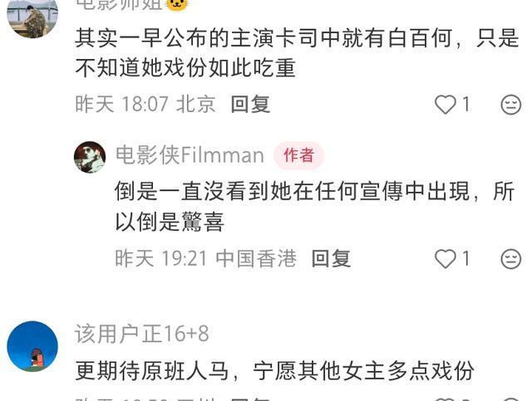The height and width of the screenshot is (401, 532).
Task: Tap the dislike face on the 18:07 comment
Action: tap(511, 105)
